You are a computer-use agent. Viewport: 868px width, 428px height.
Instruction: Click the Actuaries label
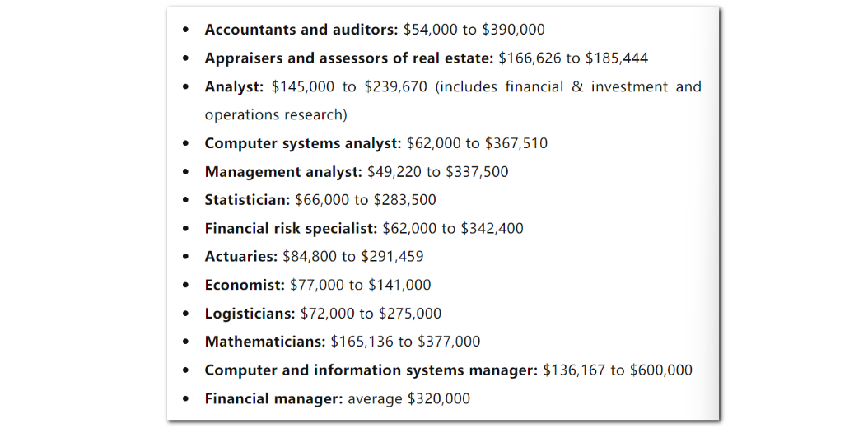(x=240, y=257)
